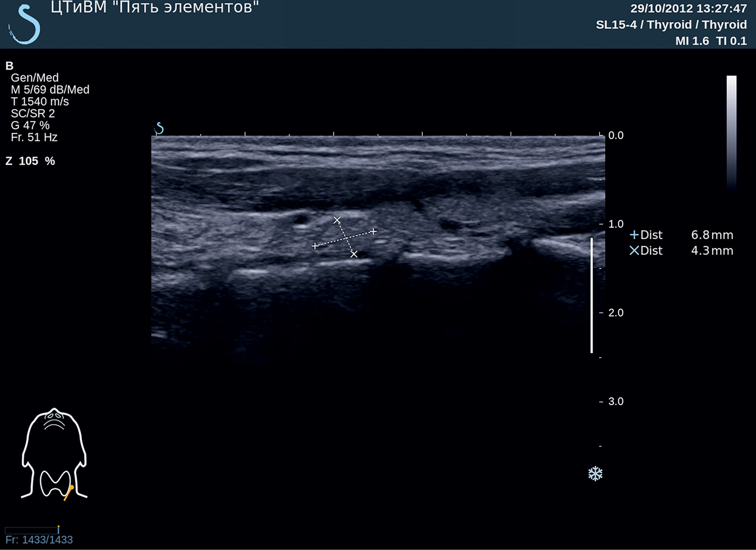Select the left plus caliper endpoint

click(x=315, y=246)
